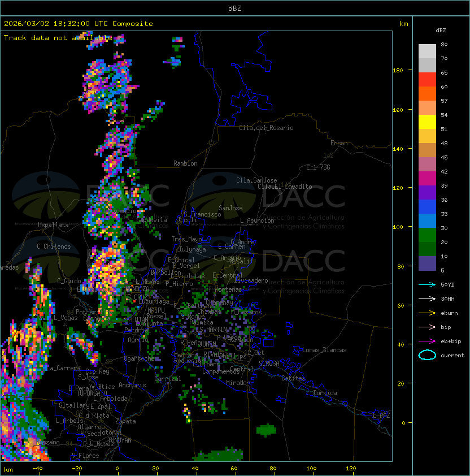Screen dimensions: 470x476
Task: Click the 'Mirador' place label
Action: click(238, 383)
